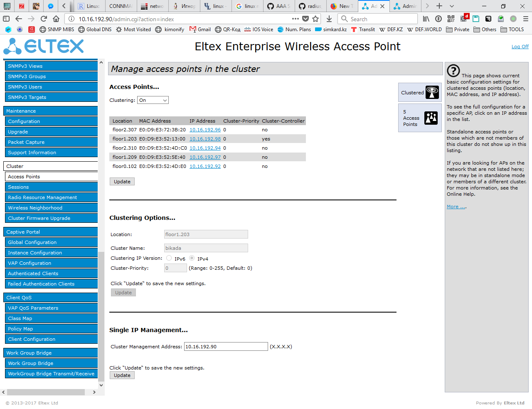532x409 pixels.
Task: Click the Cluster Name field
Action: coord(206,248)
